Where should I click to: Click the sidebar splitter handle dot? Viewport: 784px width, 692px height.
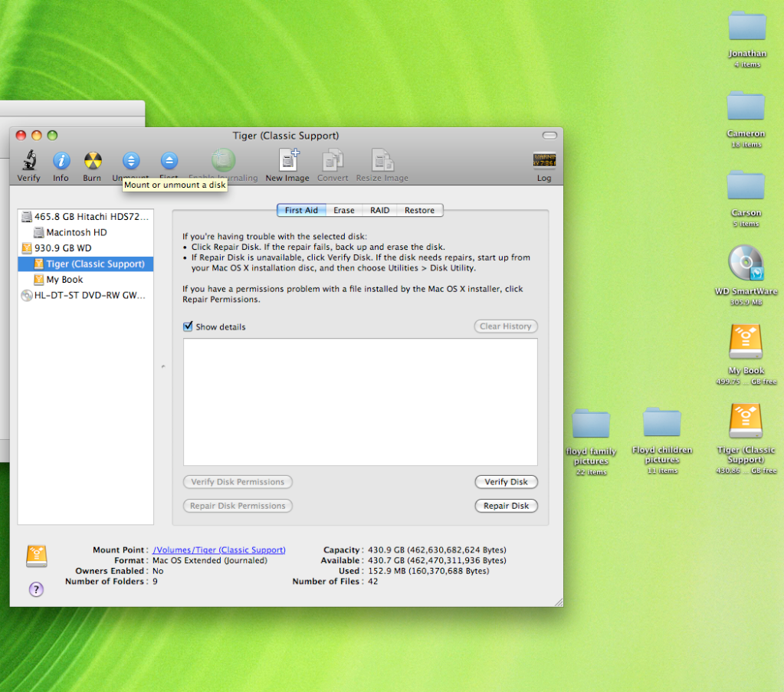163,366
